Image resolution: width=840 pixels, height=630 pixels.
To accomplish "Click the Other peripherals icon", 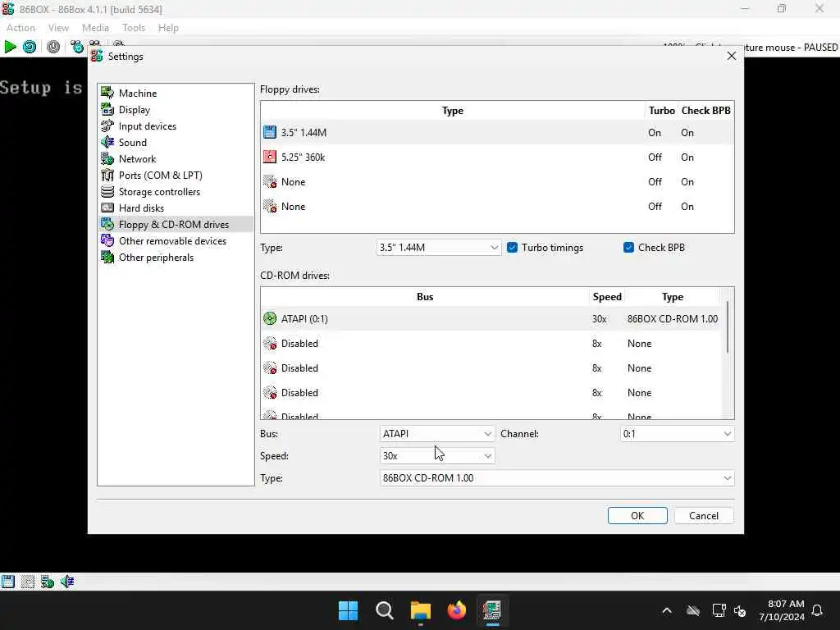I will 107,257.
